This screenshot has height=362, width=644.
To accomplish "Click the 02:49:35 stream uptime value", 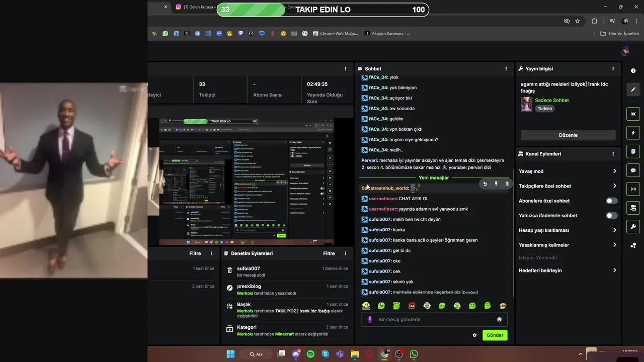I will 317,84.
